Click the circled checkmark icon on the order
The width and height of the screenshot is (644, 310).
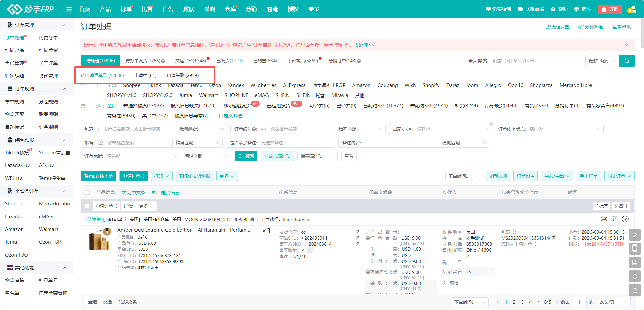625,219
